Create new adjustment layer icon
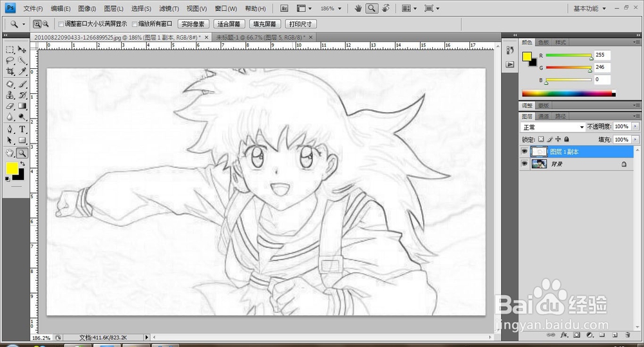 tap(590, 335)
